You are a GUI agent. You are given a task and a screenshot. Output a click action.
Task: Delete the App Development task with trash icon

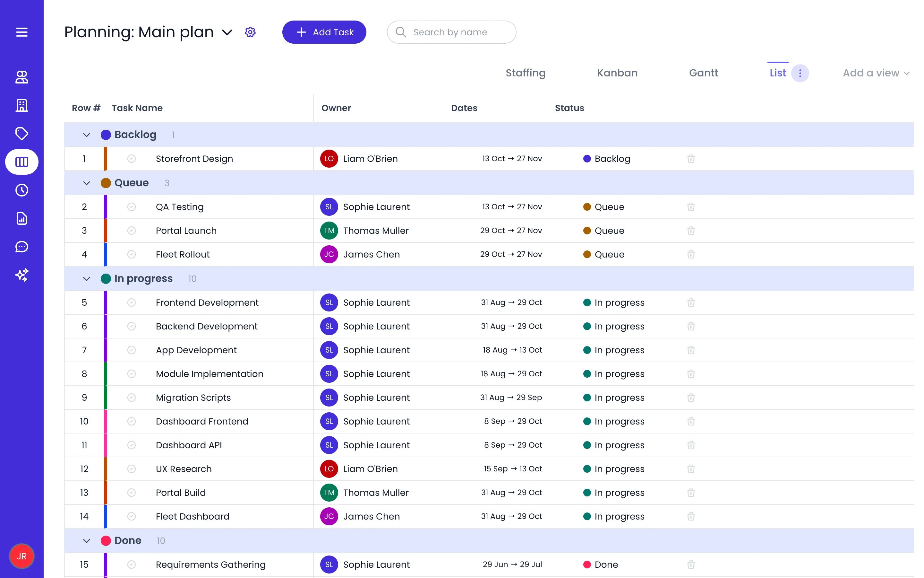691,350
